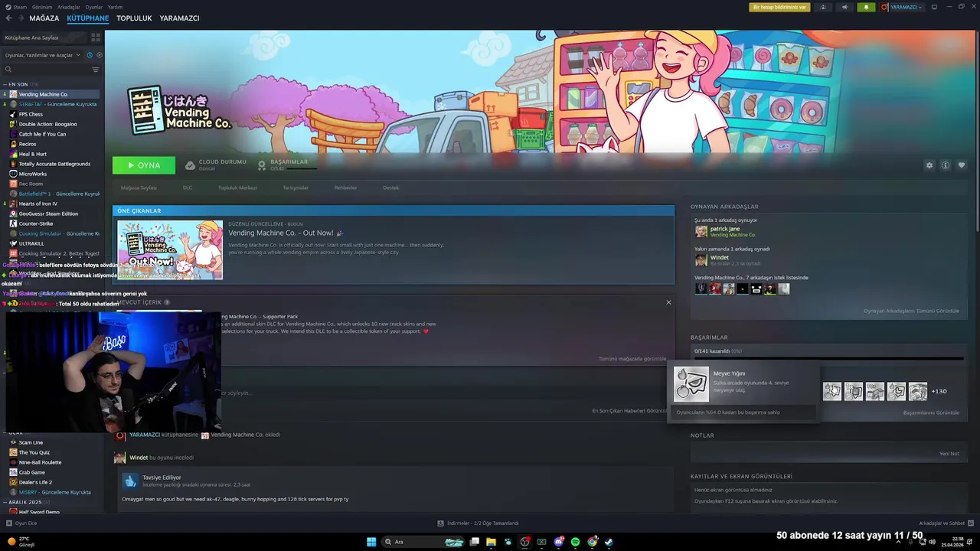Close the Mevcut İçerik DLC panel

click(x=668, y=302)
